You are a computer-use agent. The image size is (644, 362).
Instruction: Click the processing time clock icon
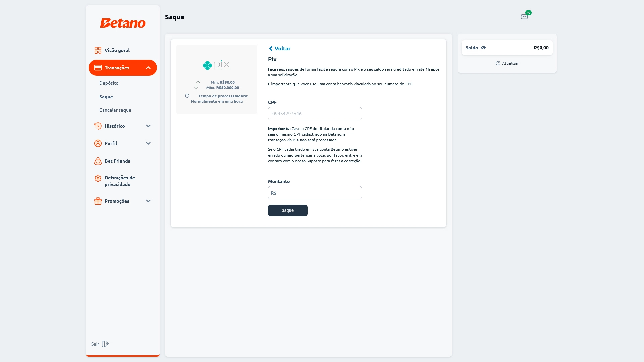click(187, 96)
